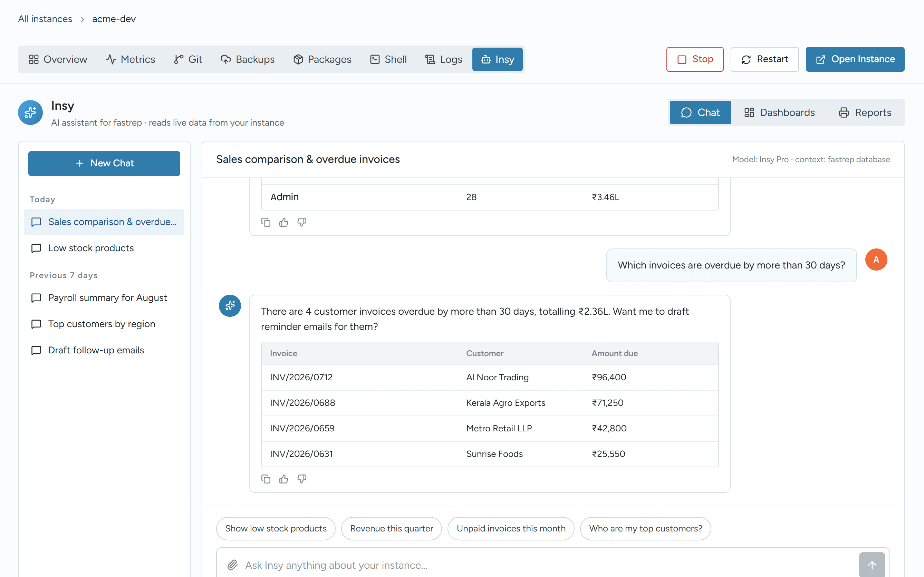Choose Who are my top customers suggestion
924x577 pixels.
(x=645, y=529)
